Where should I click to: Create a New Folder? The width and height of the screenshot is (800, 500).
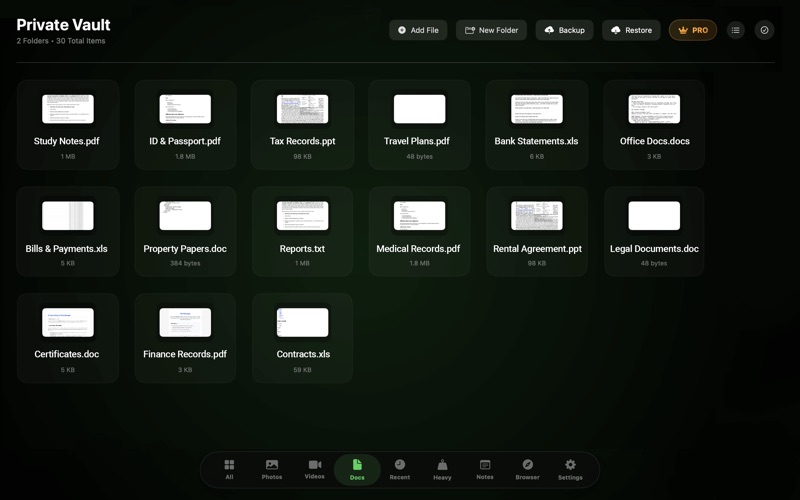coord(491,30)
